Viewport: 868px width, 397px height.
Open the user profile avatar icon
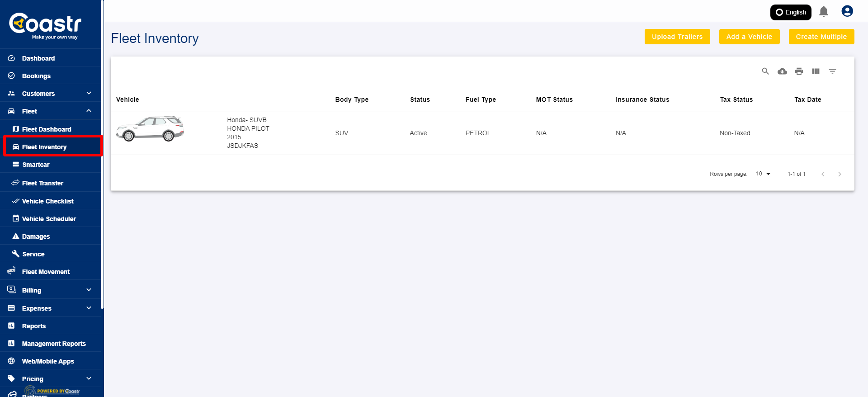coord(847,11)
